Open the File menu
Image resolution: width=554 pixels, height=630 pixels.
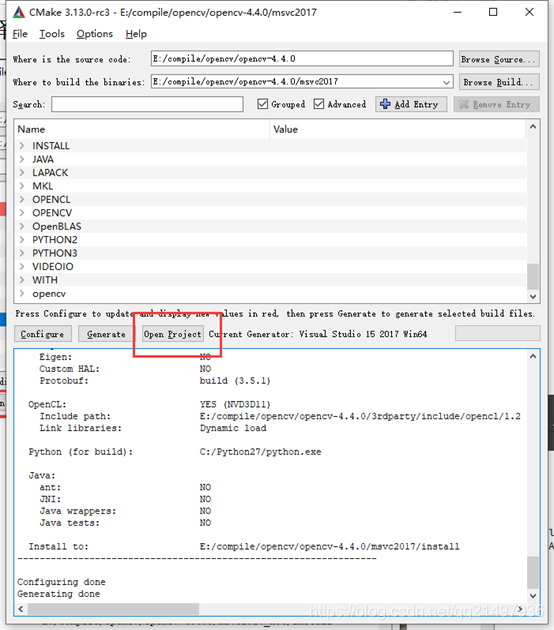click(20, 34)
